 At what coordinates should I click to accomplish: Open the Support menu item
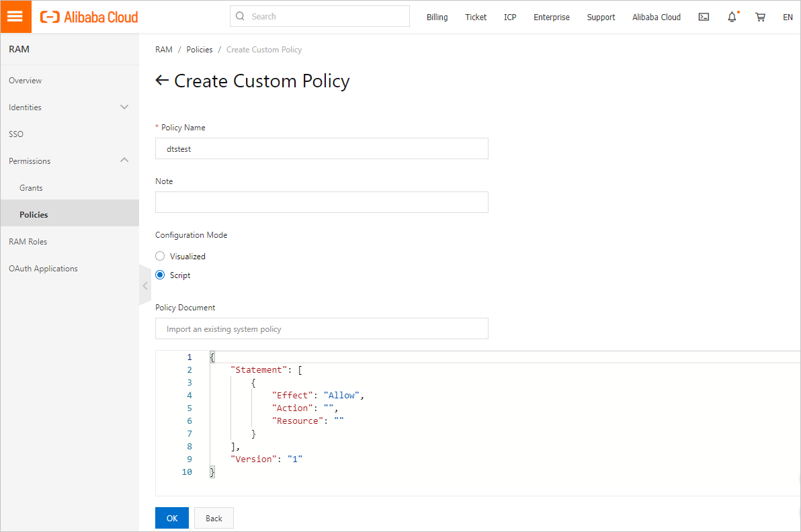coord(601,17)
